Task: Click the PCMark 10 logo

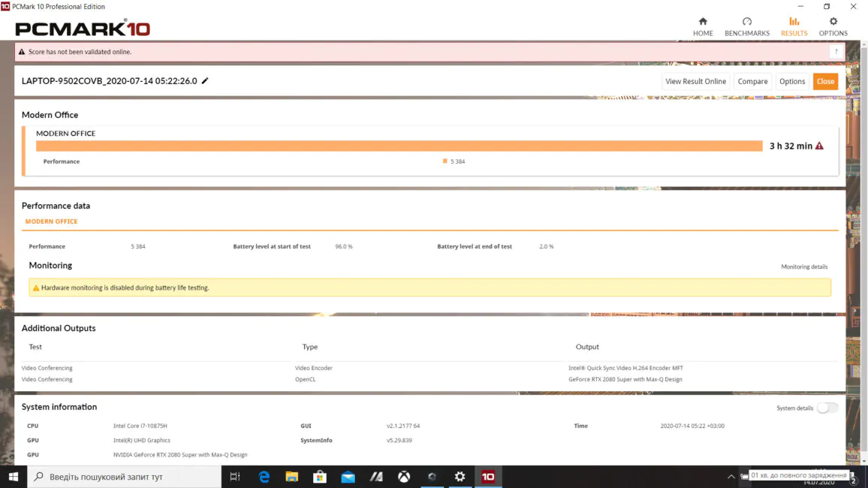Action: 83,28
